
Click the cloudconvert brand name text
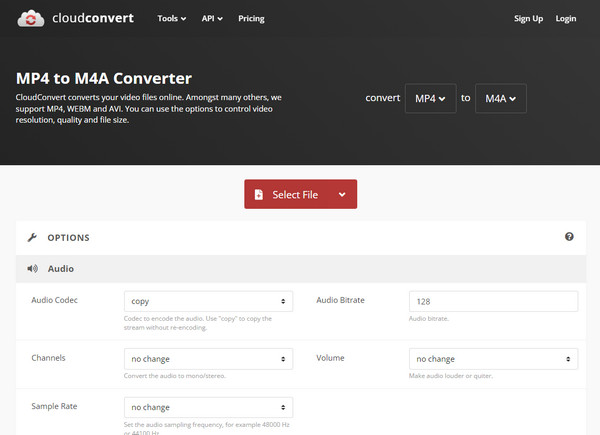[x=93, y=18]
